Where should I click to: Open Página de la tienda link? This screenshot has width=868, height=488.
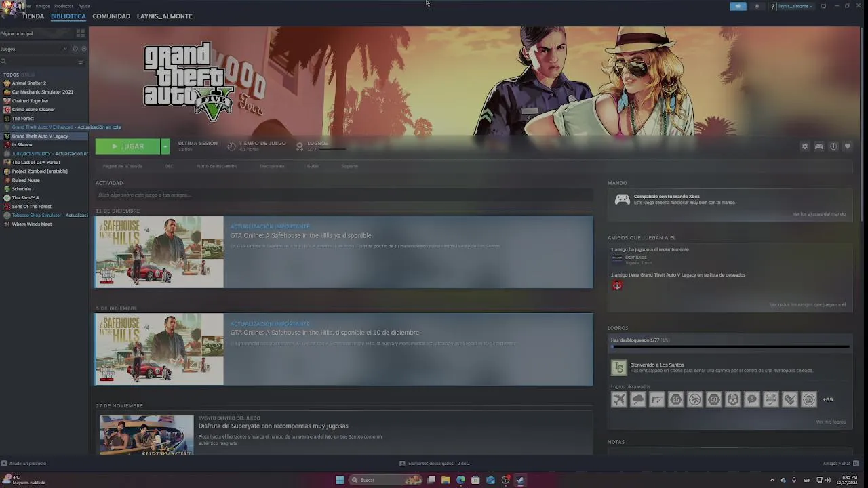pos(122,166)
